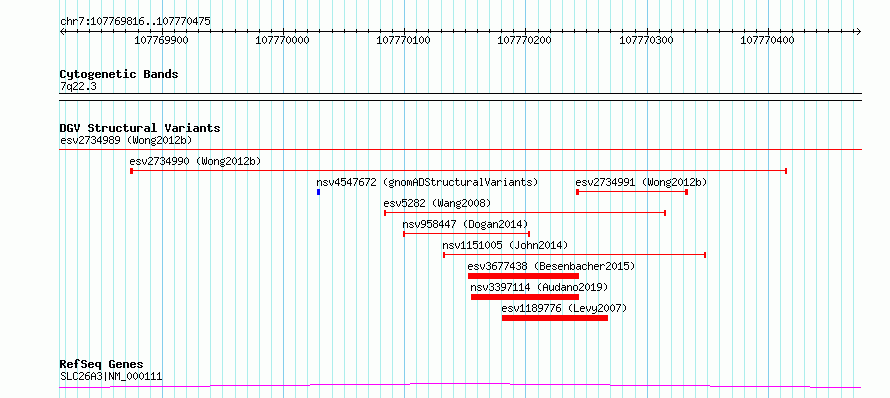Screen dimensions: 890x398
Task: Click the Cytogenetic Bands track title
Action: [119, 74]
